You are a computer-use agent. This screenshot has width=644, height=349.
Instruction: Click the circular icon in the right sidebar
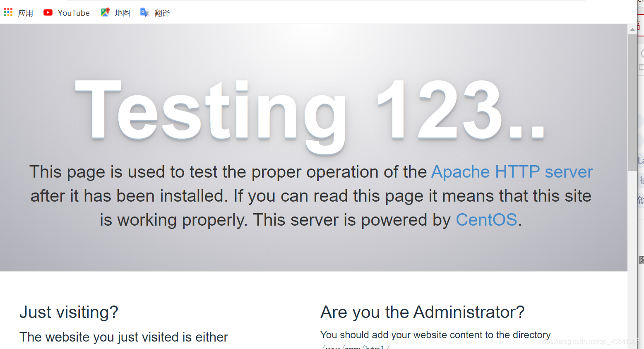[642, 53]
